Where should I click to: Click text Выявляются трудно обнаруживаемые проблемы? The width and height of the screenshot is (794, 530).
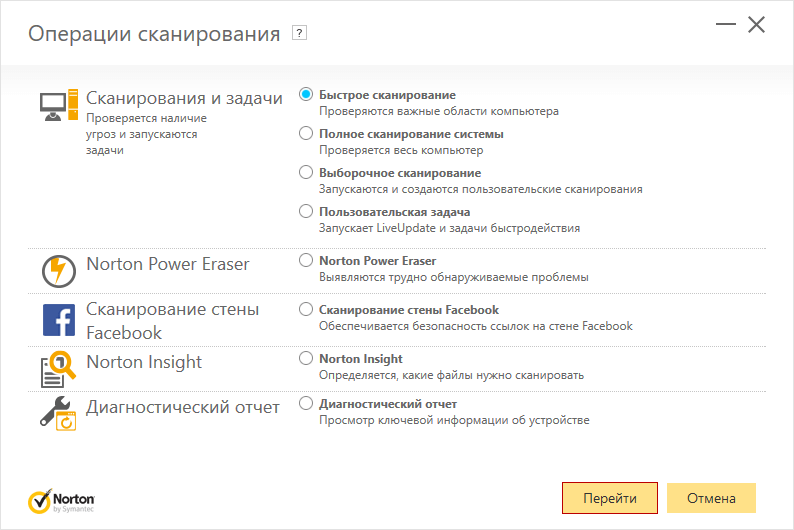click(x=454, y=277)
